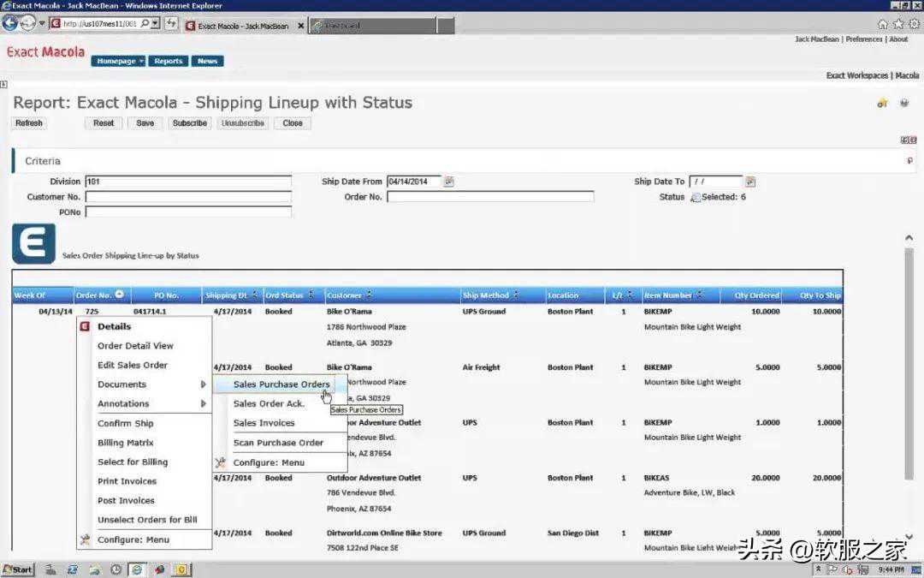Screen dimensions: 924x578
Task: Open Internet Explorer tools gear icon
Action: coord(913,24)
